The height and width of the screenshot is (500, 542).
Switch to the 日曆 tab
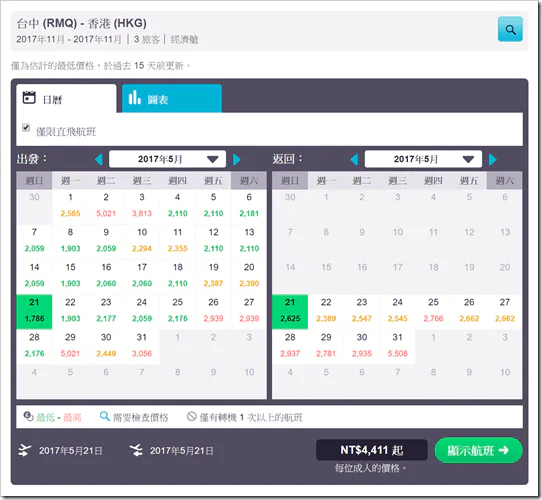coord(66,98)
